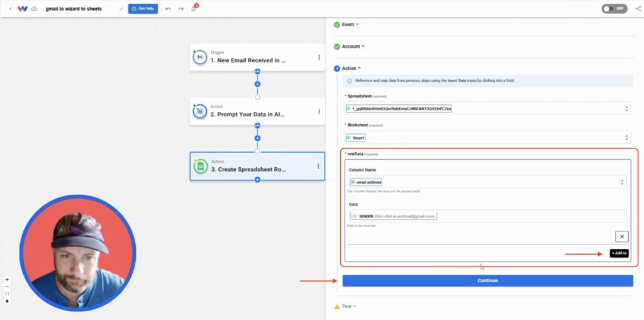Toggle the canvas lock icon

[7, 301]
